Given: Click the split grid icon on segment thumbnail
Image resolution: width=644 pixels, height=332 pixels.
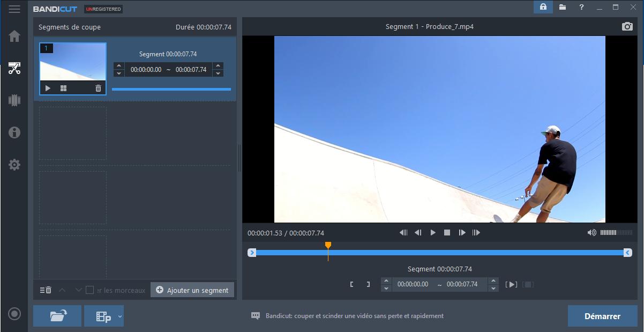Looking at the screenshot, I should click(x=64, y=88).
